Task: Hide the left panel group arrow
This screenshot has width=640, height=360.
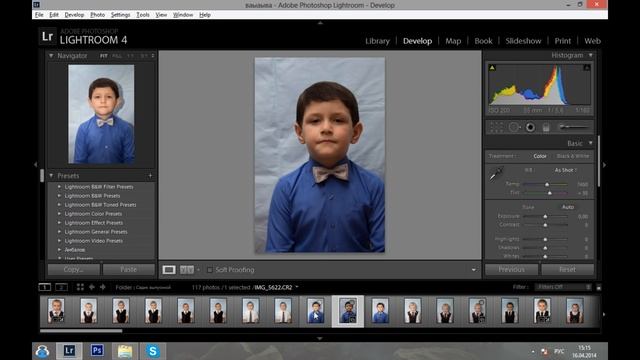Action: [x=36, y=164]
